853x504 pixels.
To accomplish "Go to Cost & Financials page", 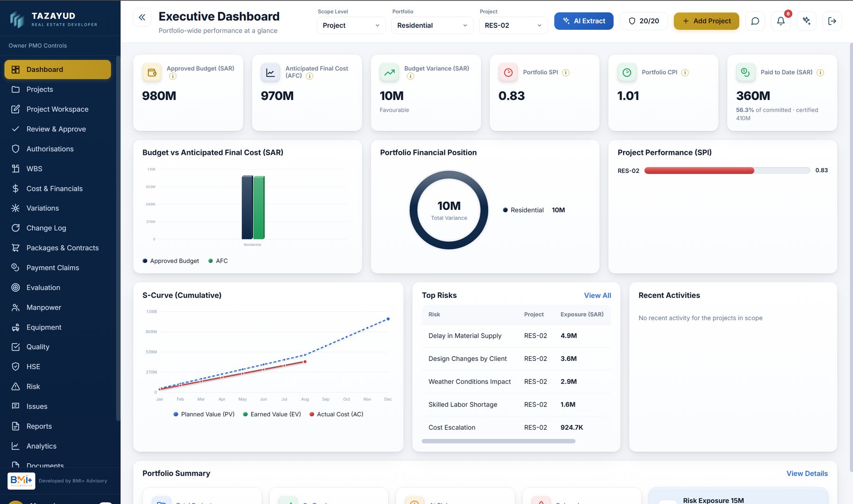I will [x=57, y=189].
